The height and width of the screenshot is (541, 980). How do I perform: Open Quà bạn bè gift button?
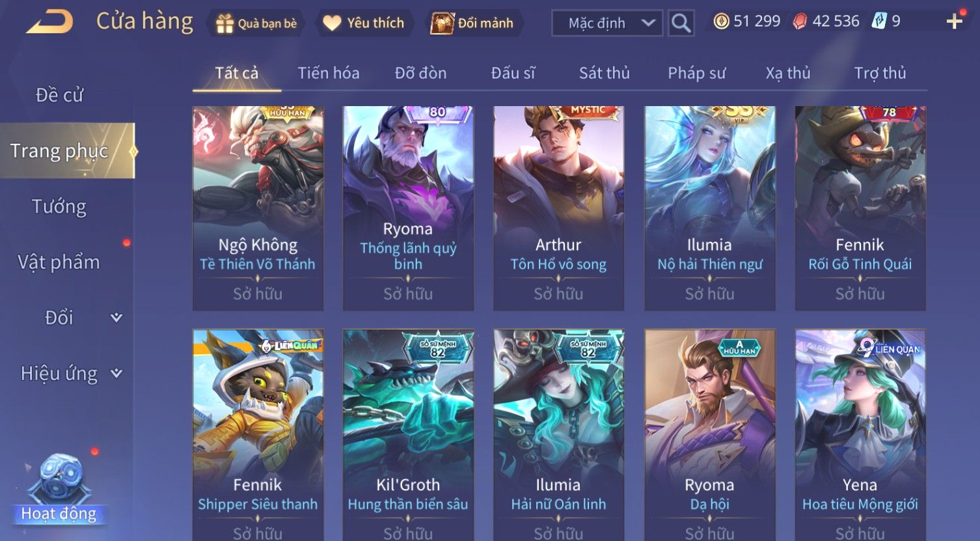tap(256, 23)
